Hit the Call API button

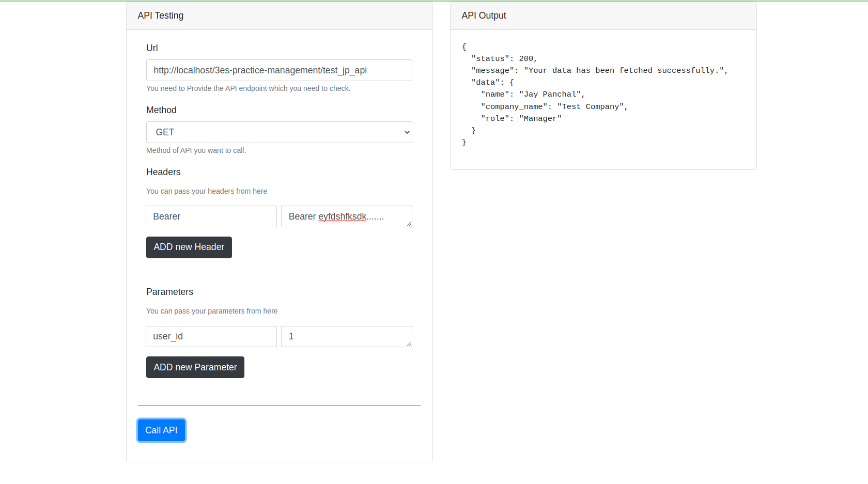[x=161, y=430]
